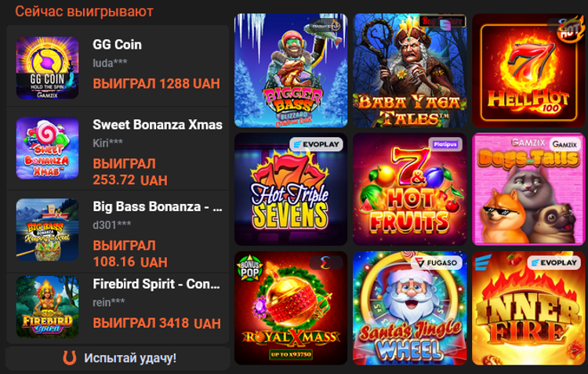Click the GG Coin game icon
Screen dimensions: 588x374
(x=47, y=68)
